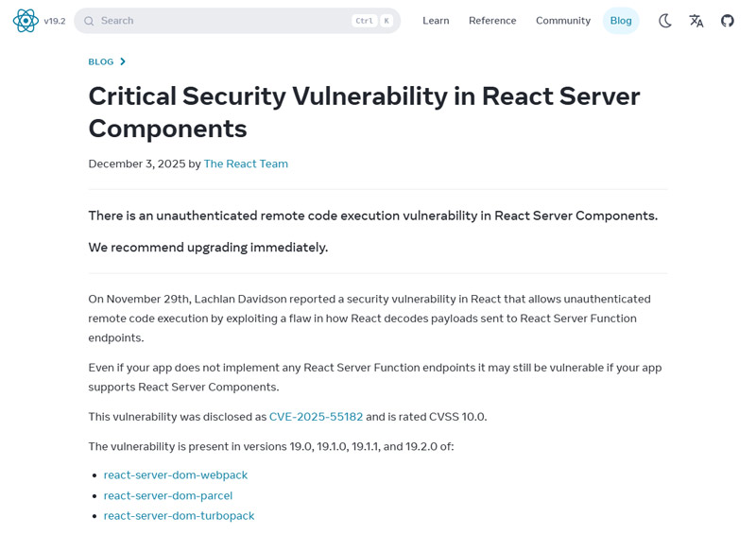Click the Ctrl K shortcut badge

372,21
